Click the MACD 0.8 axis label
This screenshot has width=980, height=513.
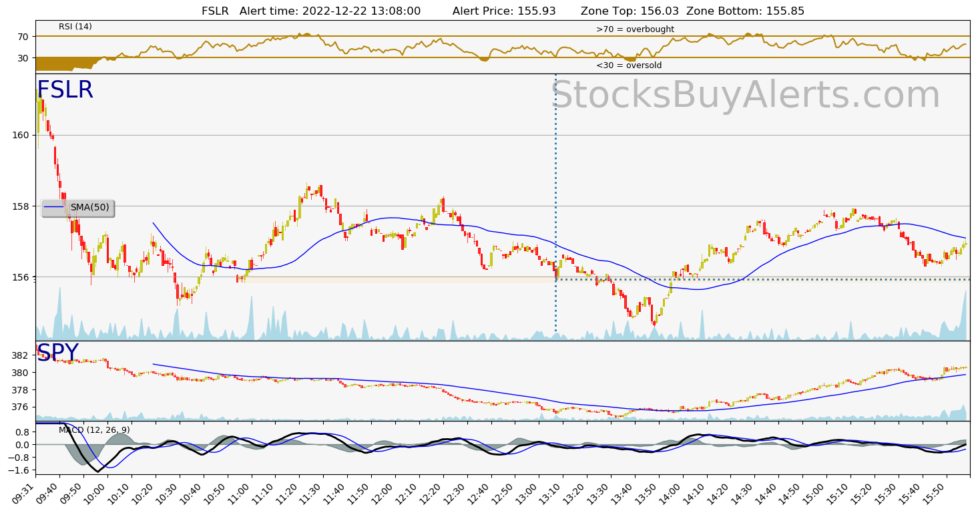pos(22,432)
